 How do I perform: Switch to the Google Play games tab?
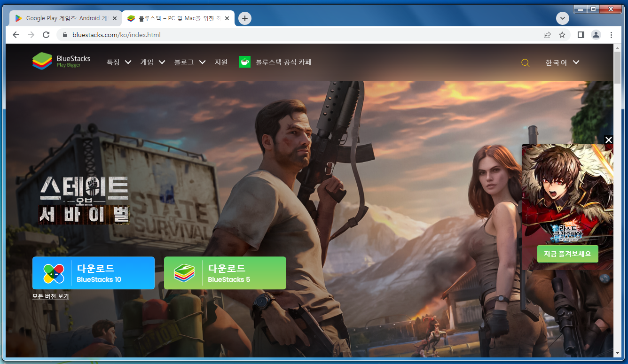65,18
